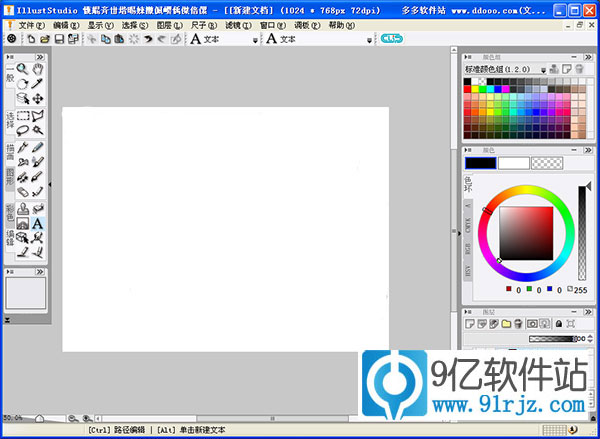Select the Move layer tool
Screen dimensions: 600x439
[x=38, y=98]
